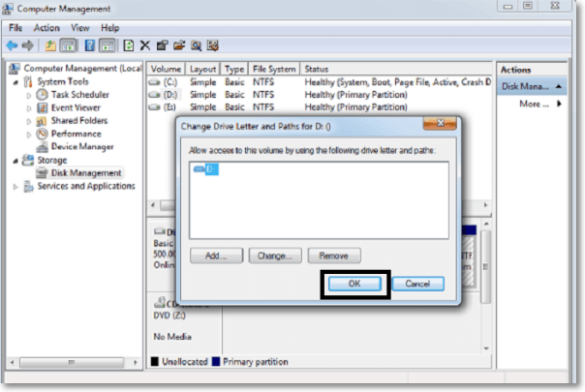Sort by the Volume column header
Screen dimensions: 585x392
pyautogui.click(x=166, y=69)
